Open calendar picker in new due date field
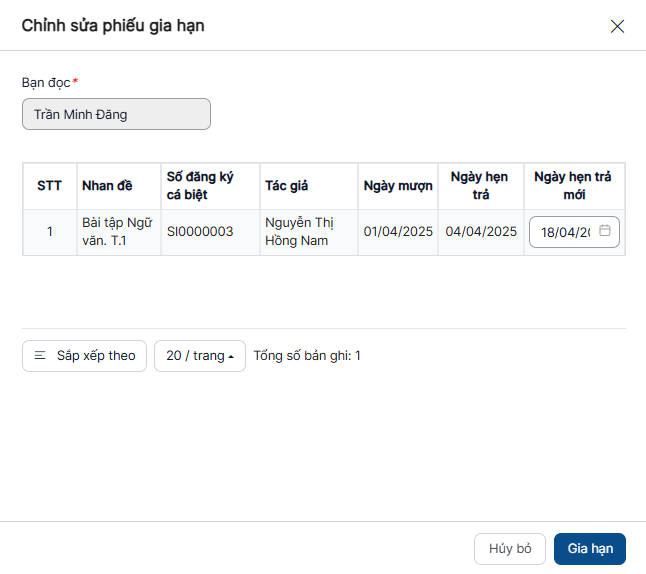This screenshot has width=646, height=574. click(604, 231)
